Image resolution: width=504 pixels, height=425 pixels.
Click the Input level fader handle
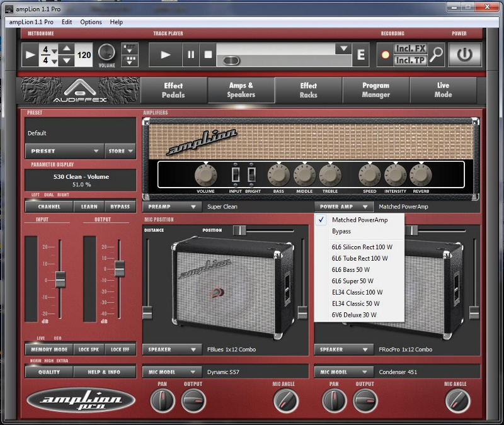(60, 279)
